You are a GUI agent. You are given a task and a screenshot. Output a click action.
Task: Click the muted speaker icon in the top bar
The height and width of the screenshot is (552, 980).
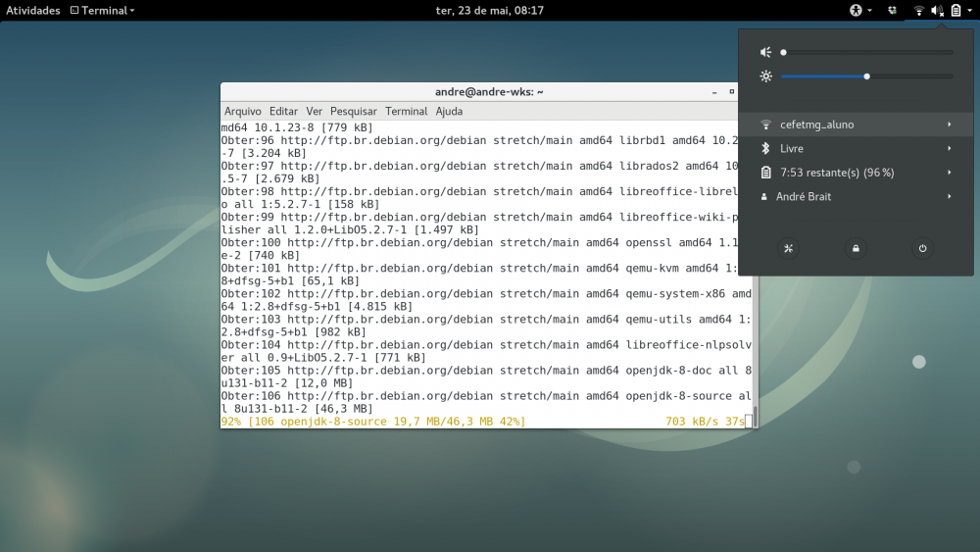coord(937,11)
